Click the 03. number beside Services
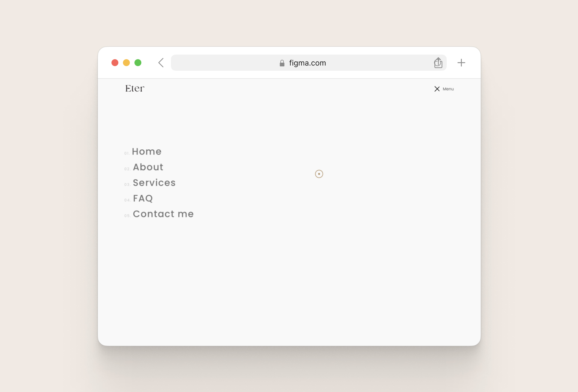This screenshot has height=392, width=578. (127, 185)
